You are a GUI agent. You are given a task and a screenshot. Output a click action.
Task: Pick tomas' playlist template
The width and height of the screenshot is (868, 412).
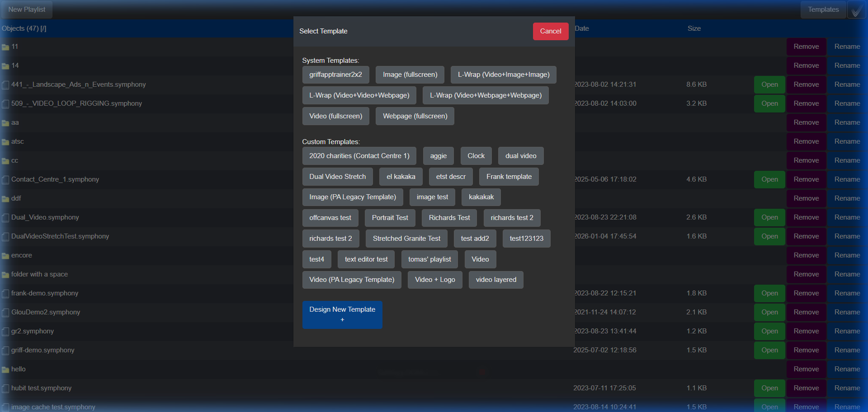429,259
